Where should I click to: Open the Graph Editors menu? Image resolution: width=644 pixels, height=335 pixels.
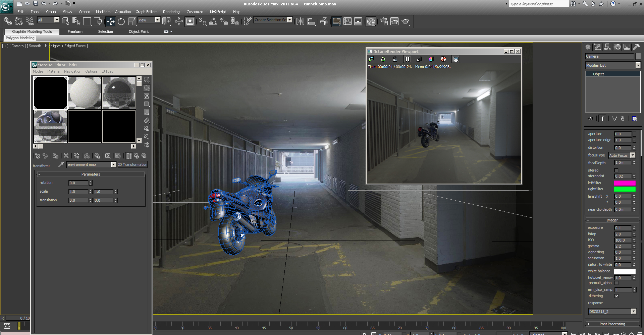[x=146, y=12]
